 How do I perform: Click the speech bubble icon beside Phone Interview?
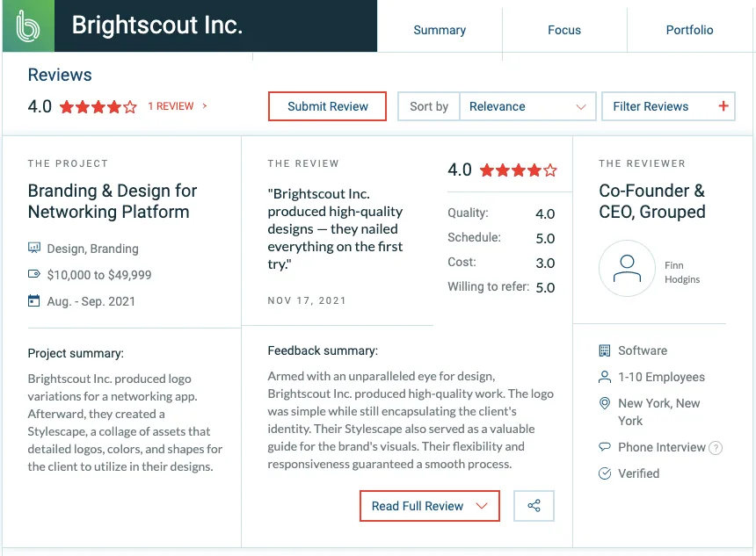604,446
